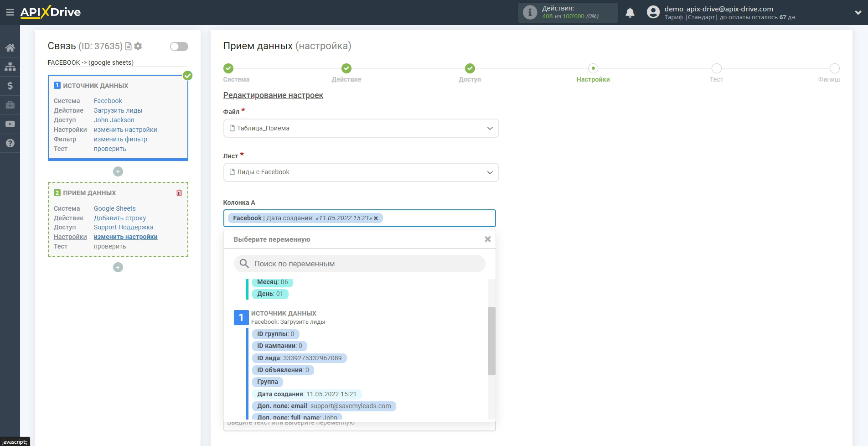
Task: Add step after data receiver block
Action: (x=118, y=267)
